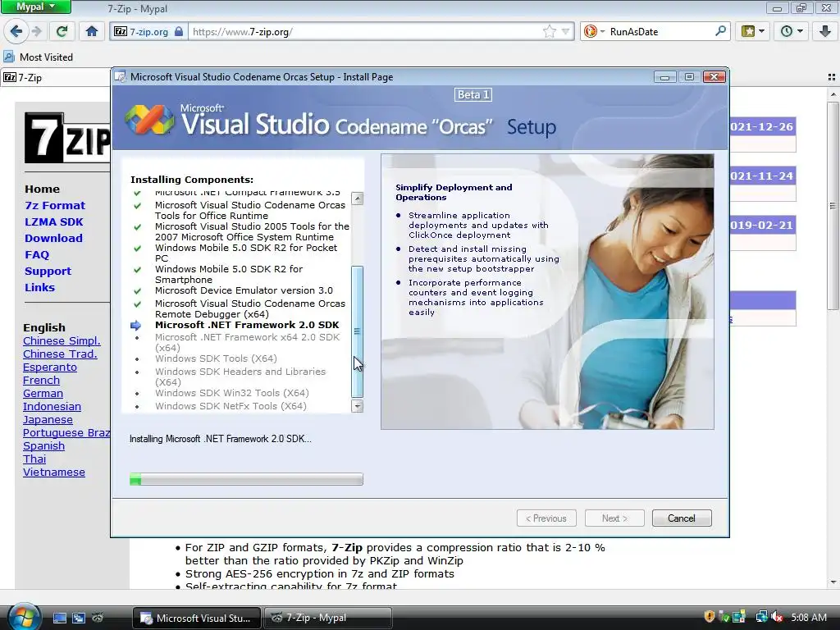The image size is (840, 630).
Task: Switch language to Thai
Action: click(x=34, y=459)
